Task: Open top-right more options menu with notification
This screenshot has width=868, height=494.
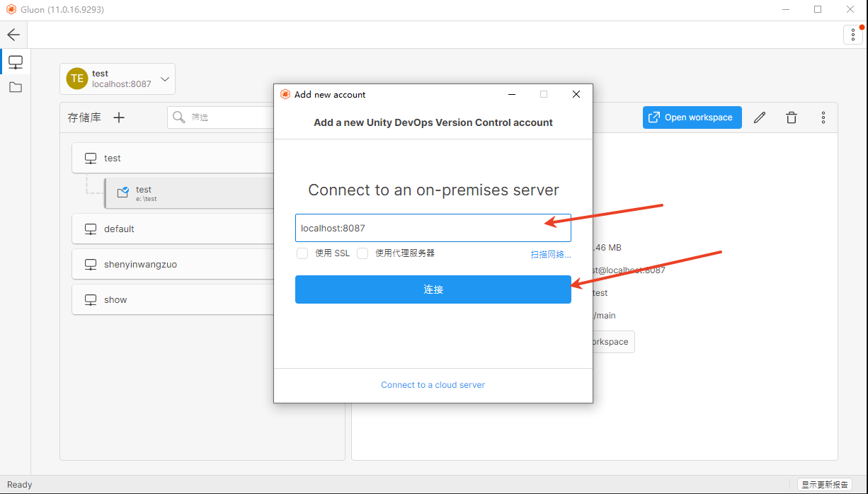Action: pos(853,35)
